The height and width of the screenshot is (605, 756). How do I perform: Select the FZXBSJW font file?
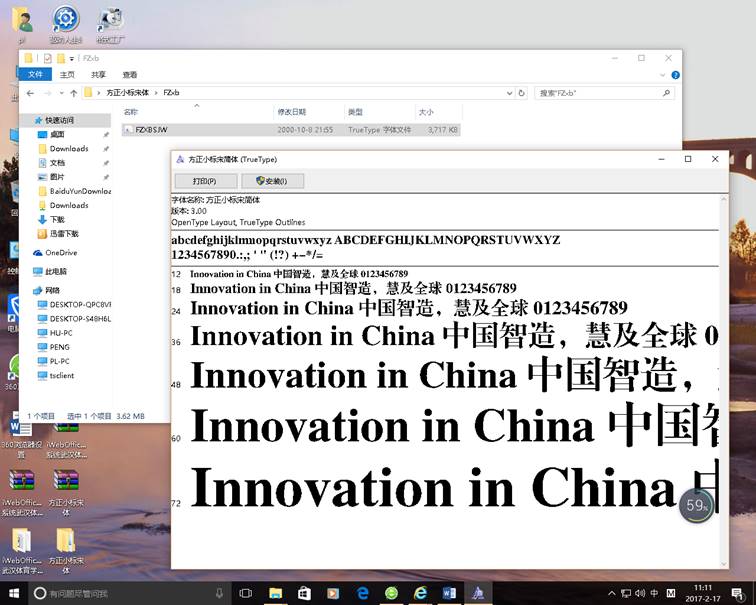pyautogui.click(x=154, y=130)
